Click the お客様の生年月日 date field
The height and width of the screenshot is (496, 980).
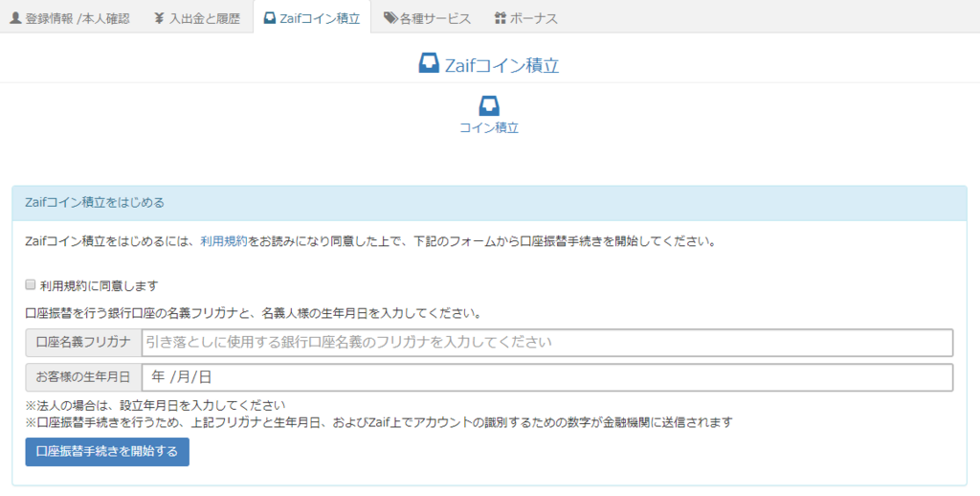tap(547, 377)
